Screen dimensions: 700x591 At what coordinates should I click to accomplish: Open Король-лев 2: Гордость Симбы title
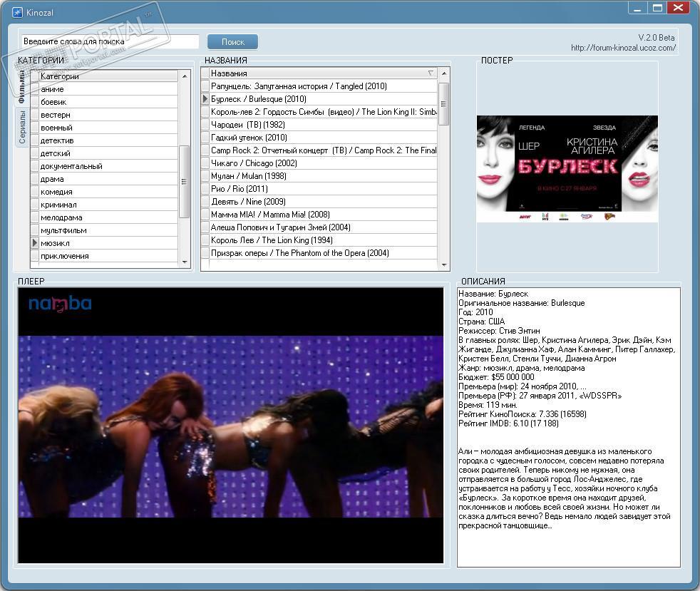[x=323, y=112]
